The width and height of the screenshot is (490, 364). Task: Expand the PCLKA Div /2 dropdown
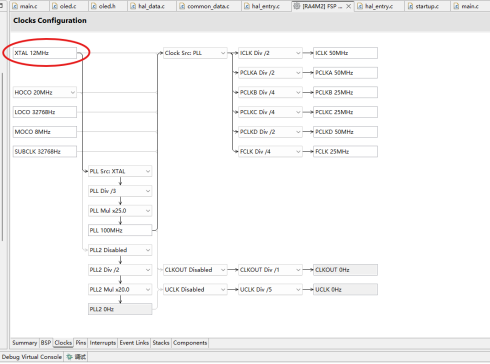(x=270, y=73)
